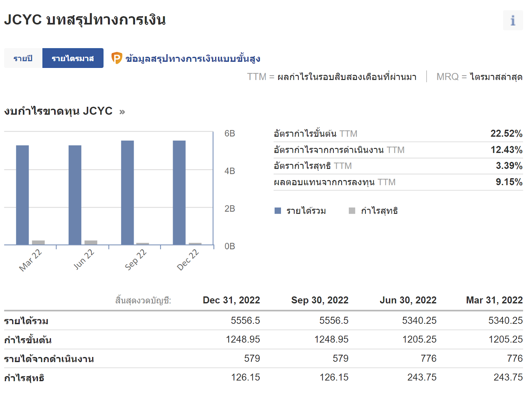Click the รายได้รวม table row label
This screenshot has height=400, width=532.
click(x=26, y=321)
